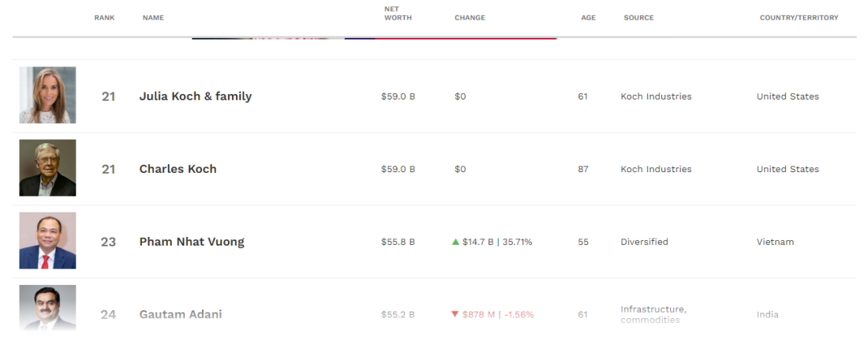
Task: Open Julia Koch's profile photo
Action: point(47,95)
